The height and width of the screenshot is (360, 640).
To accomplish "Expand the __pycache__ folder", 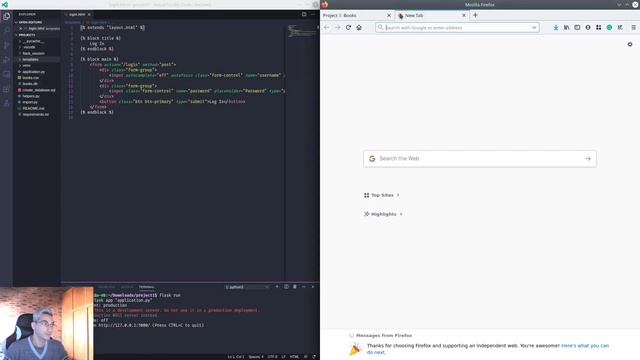I will 33,41.
